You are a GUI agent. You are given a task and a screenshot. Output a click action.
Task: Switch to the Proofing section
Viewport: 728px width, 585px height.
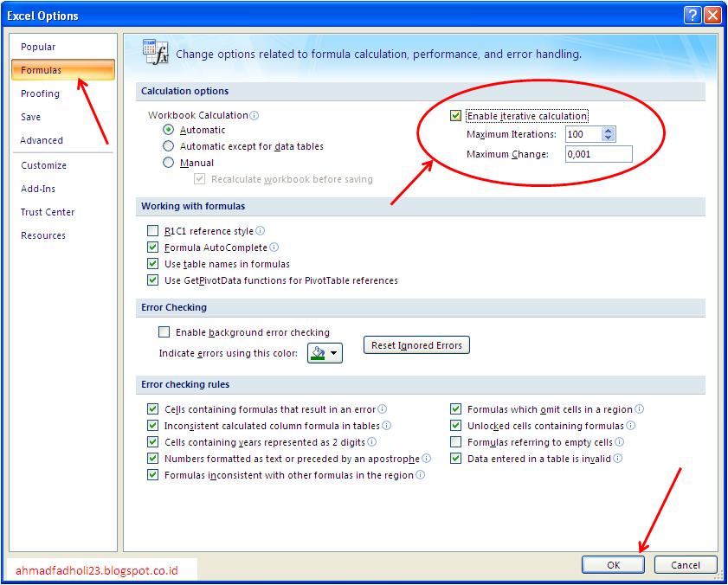pos(39,93)
